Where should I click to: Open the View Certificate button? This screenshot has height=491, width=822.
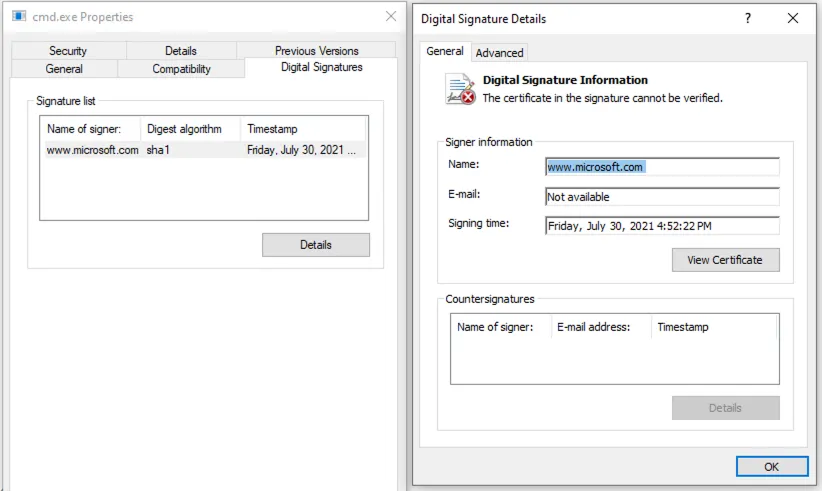tap(725, 260)
